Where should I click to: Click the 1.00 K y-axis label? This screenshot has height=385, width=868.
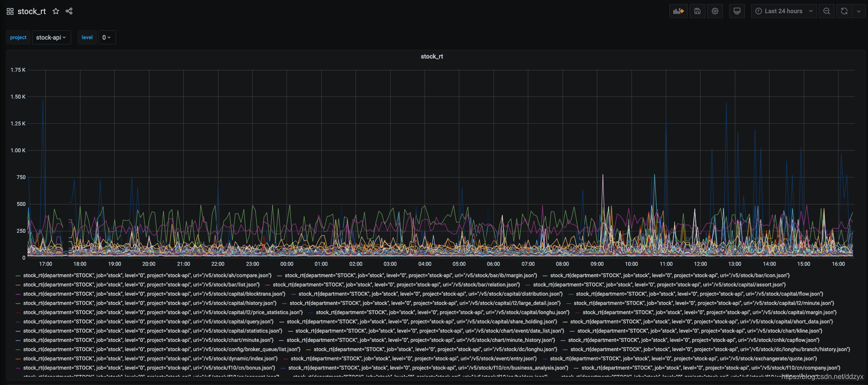pyautogui.click(x=18, y=150)
